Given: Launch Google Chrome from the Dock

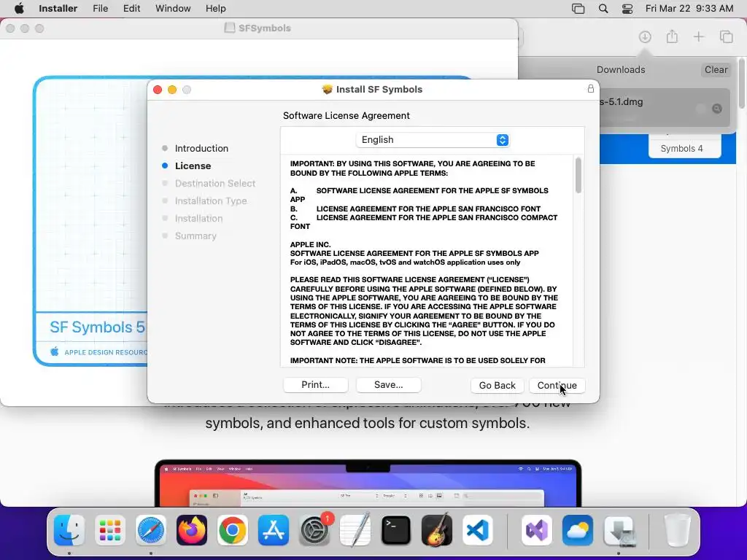Looking at the screenshot, I should [x=233, y=530].
